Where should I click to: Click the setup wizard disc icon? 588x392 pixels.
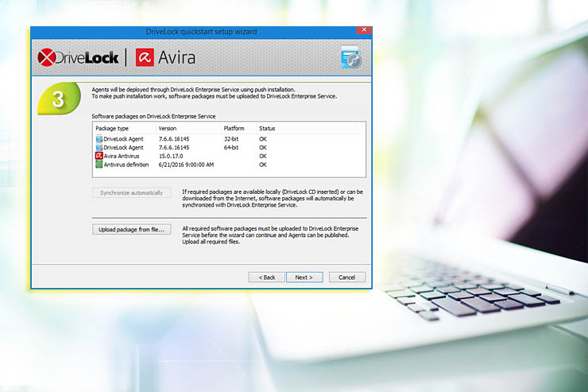(350, 57)
